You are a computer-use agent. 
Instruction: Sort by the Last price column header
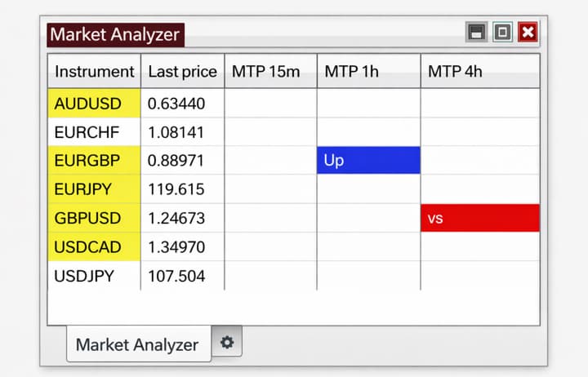point(182,72)
